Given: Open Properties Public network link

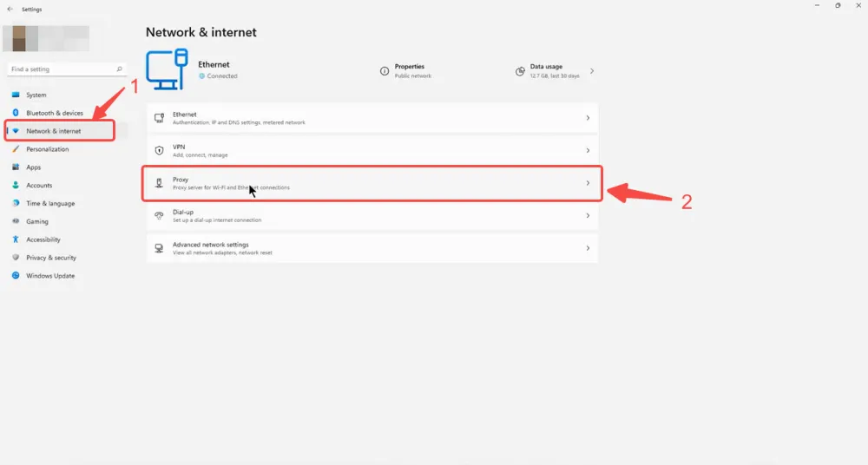Looking at the screenshot, I should click(407, 71).
